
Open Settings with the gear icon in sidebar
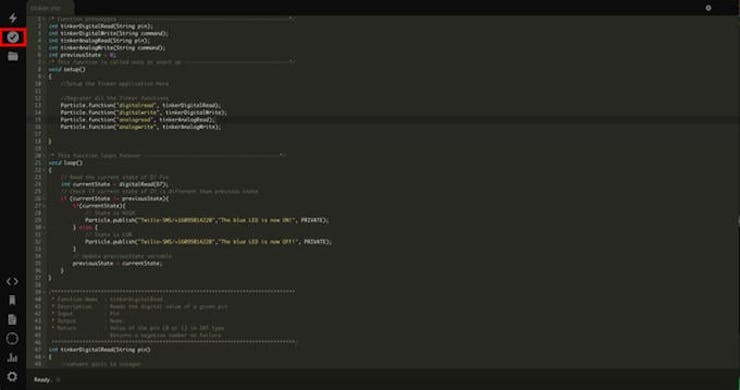12,376
